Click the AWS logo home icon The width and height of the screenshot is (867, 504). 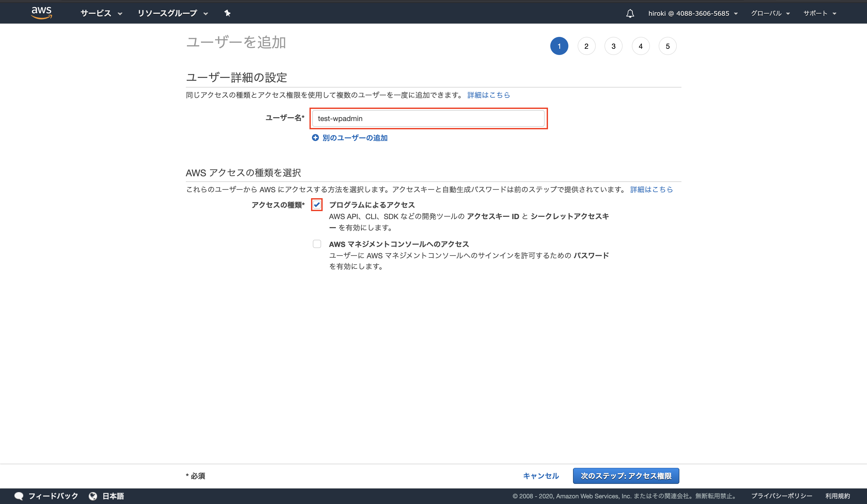point(41,13)
